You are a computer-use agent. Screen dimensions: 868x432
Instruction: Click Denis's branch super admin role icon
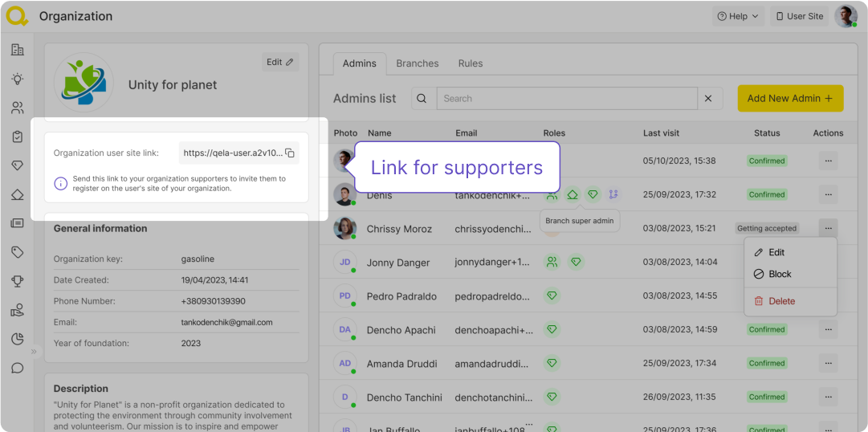click(x=573, y=194)
